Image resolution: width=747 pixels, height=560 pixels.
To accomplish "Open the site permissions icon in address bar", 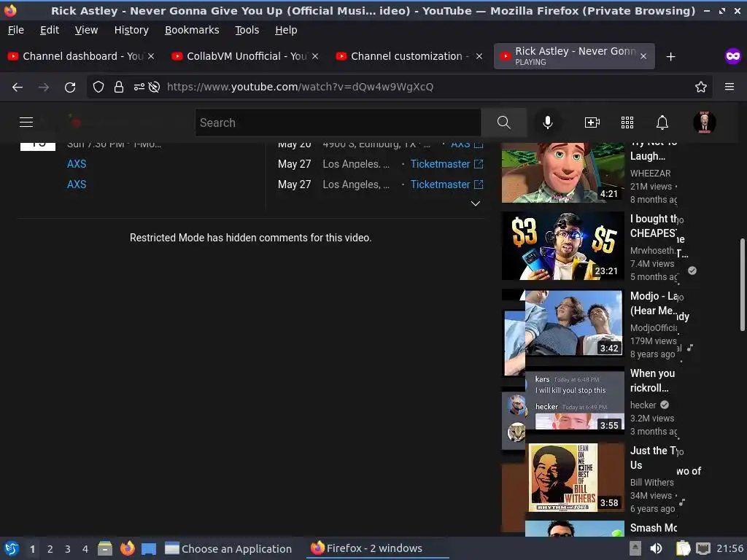I will [x=139, y=87].
